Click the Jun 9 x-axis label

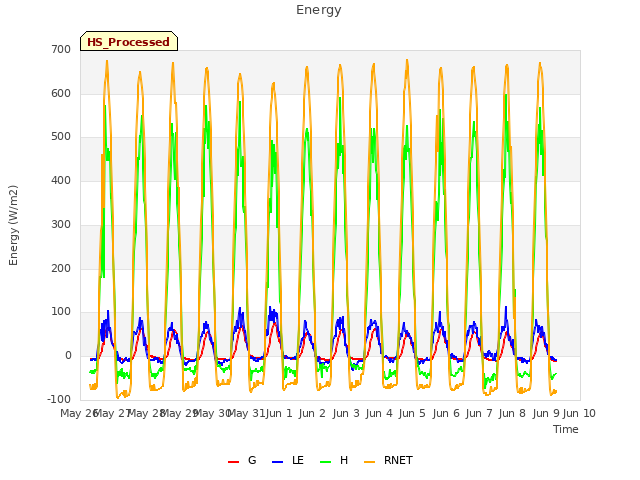546,413
